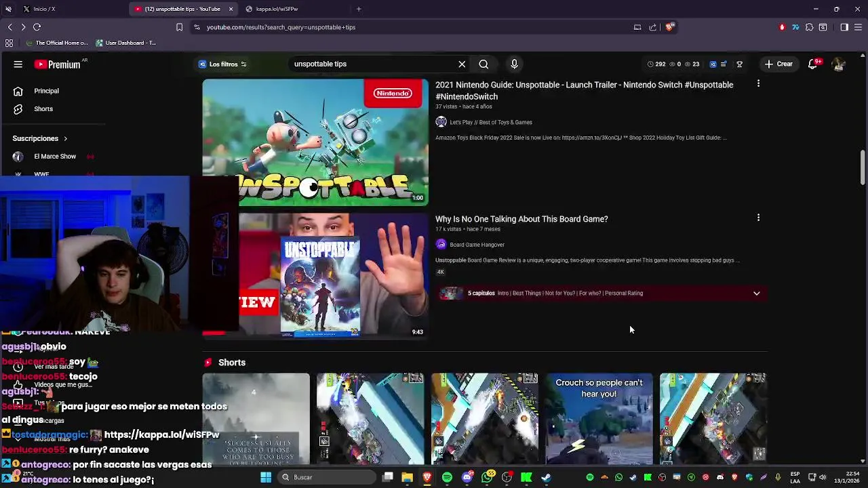Open the Crouch so people can't hear Short
Viewport: 868px width, 488px height.
point(599,418)
